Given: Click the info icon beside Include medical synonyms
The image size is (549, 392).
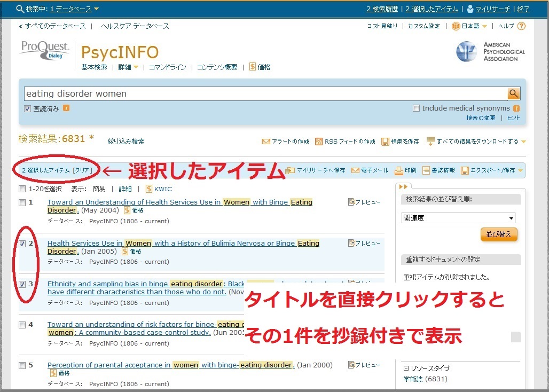Looking at the screenshot, I should tap(516, 108).
